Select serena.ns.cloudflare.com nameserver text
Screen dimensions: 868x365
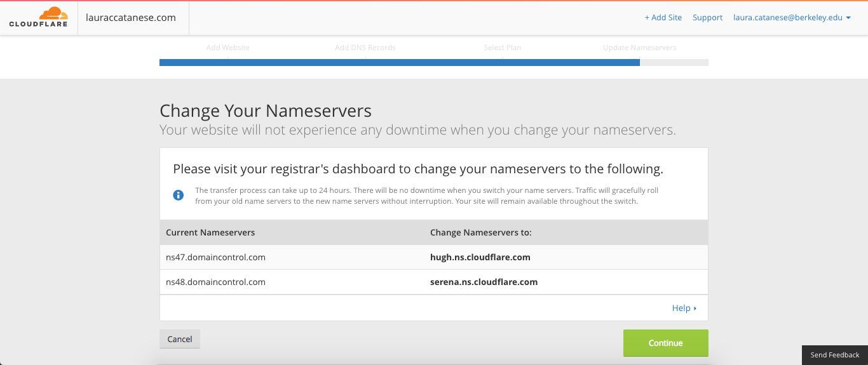pos(484,282)
